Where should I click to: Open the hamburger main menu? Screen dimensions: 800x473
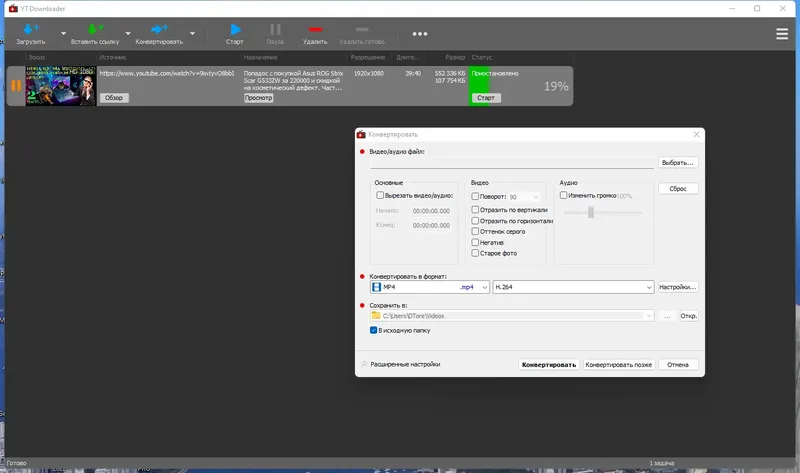pos(782,34)
